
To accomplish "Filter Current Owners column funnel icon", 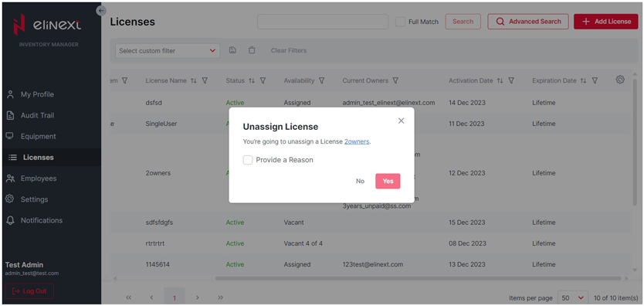I will click(395, 81).
